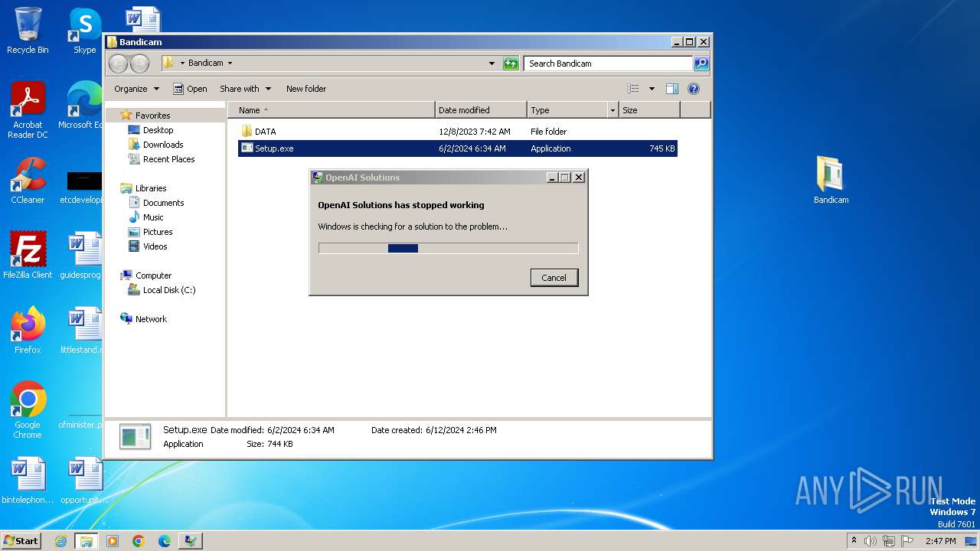The image size is (980, 551).
Task: Click the volume icon in system tray
Action: (x=870, y=541)
